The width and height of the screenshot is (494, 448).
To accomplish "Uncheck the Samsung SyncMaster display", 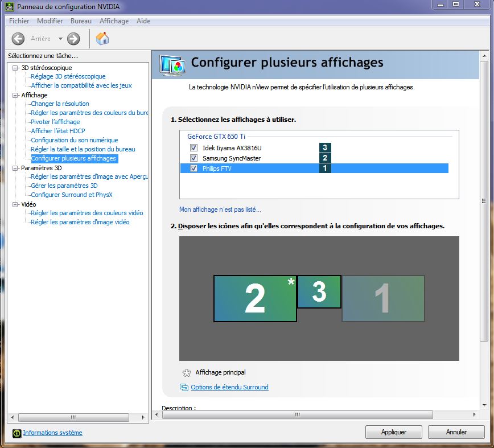I will click(194, 158).
